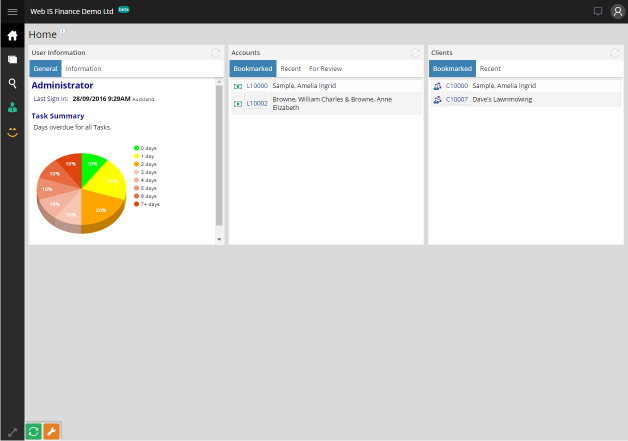Open the user profile icon in top bar
The width and height of the screenshot is (628, 441).
pyautogui.click(x=617, y=11)
